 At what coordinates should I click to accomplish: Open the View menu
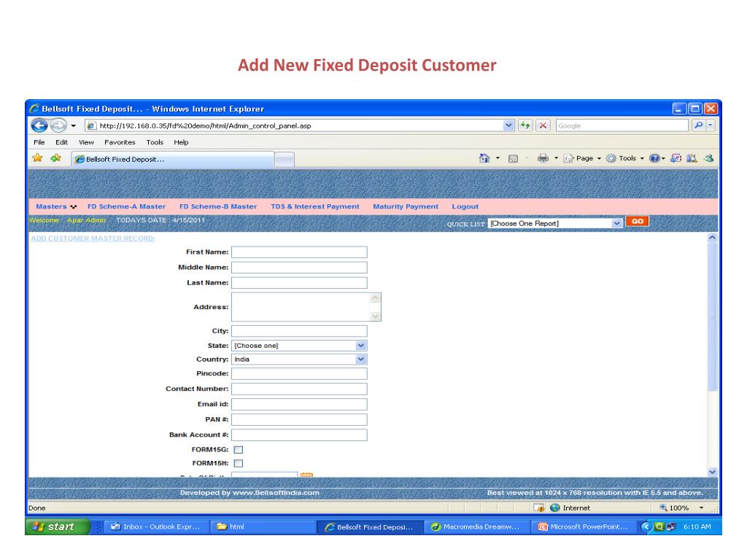86,142
